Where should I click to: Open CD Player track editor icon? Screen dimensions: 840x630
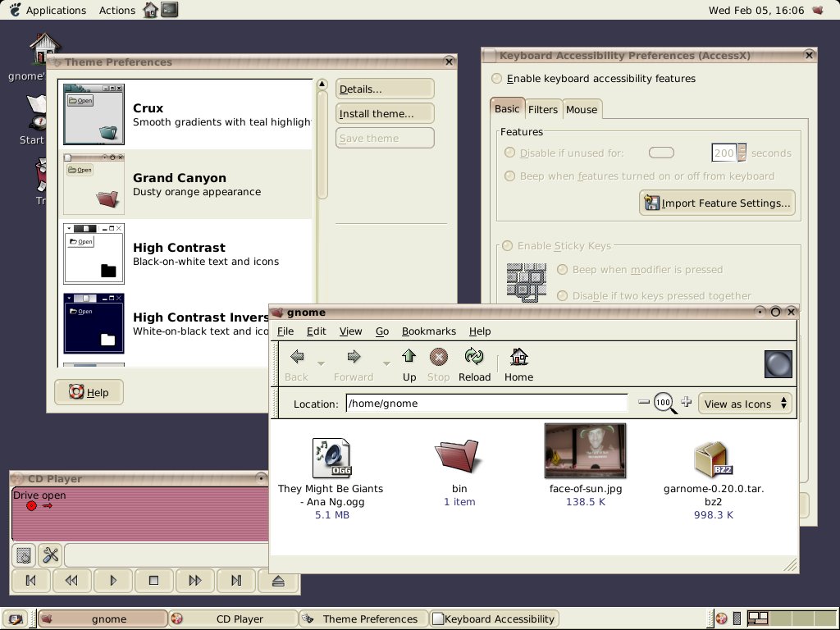click(x=24, y=555)
